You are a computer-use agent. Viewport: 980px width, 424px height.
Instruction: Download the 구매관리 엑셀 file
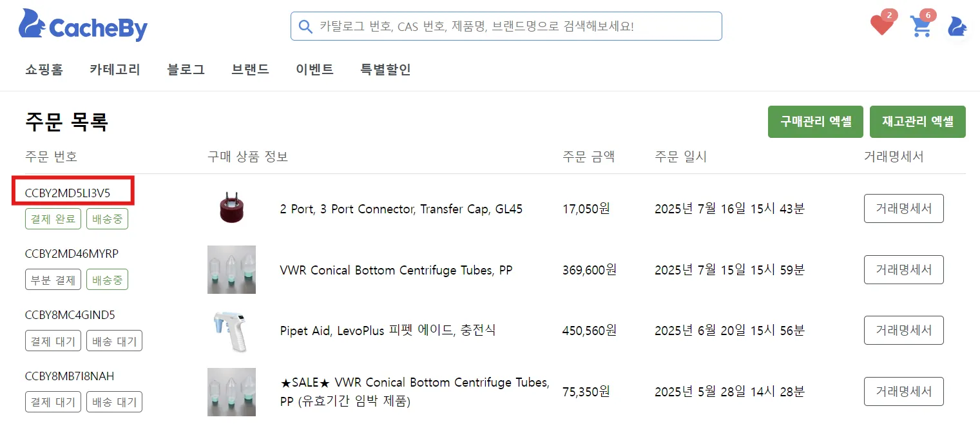pyautogui.click(x=816, y=122)
